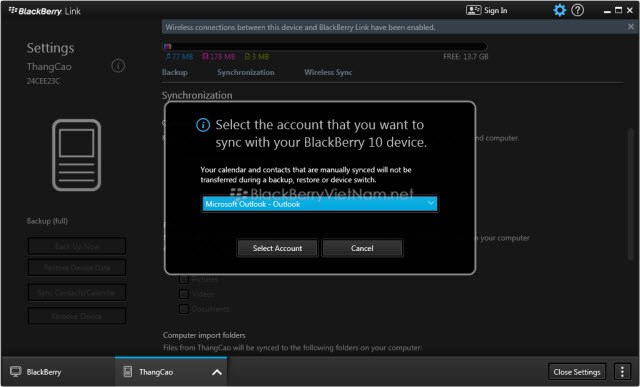The image size is (640, 387).
Task: Click the Sync Contacts/Calendar button
Action: (x=77, y=293)
